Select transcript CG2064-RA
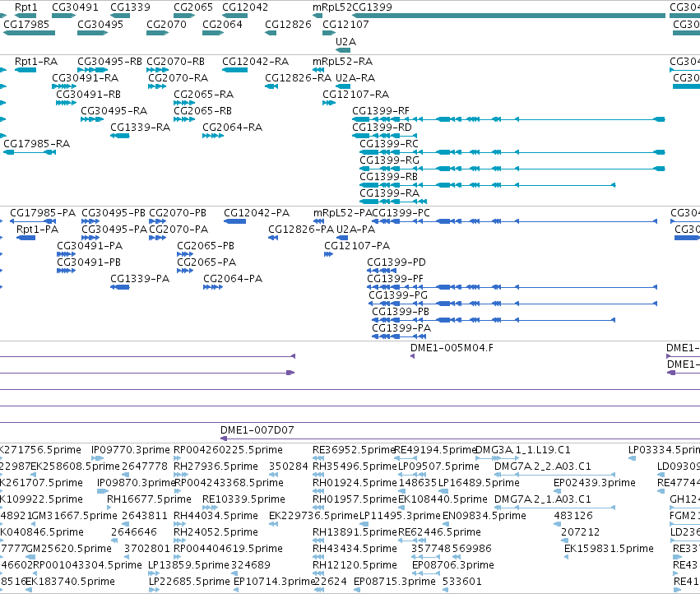This screenshot has height=594, width=700. [232, 128]
